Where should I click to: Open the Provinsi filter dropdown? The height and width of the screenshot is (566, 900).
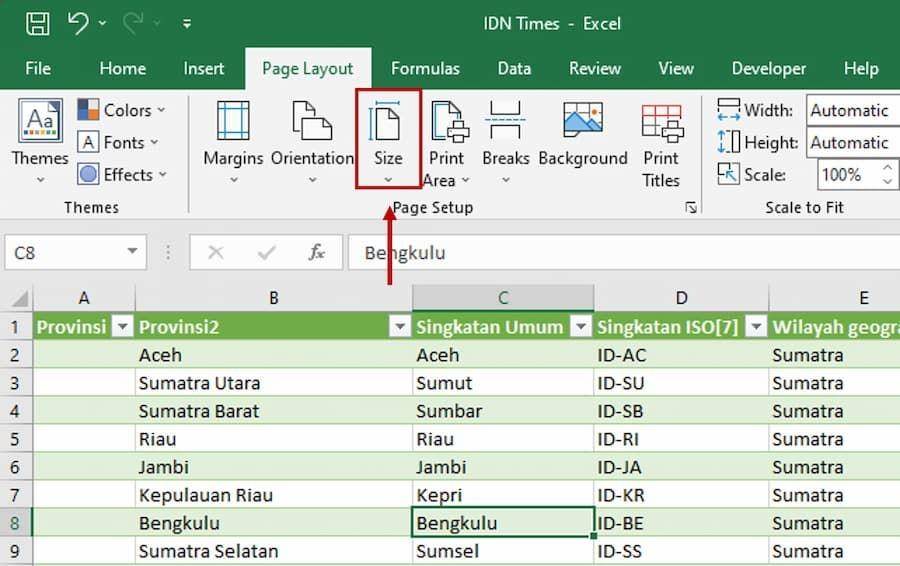pyautogui.click(x=122, y=327)
